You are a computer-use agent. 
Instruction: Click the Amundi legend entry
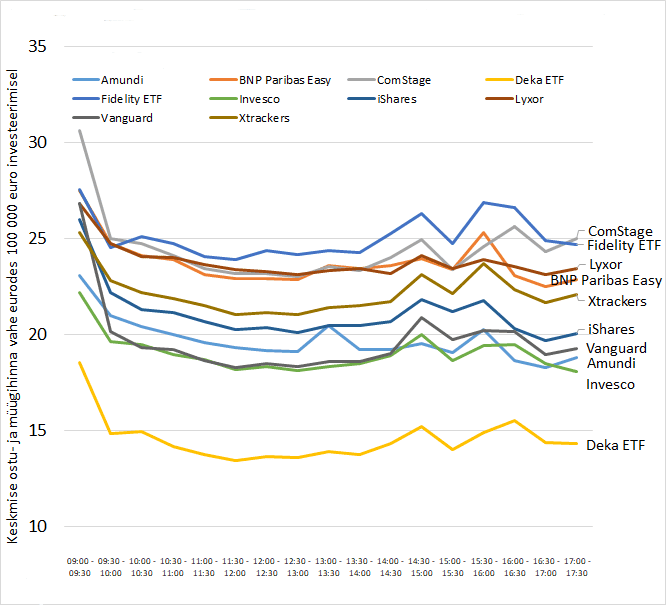(108, 80)
